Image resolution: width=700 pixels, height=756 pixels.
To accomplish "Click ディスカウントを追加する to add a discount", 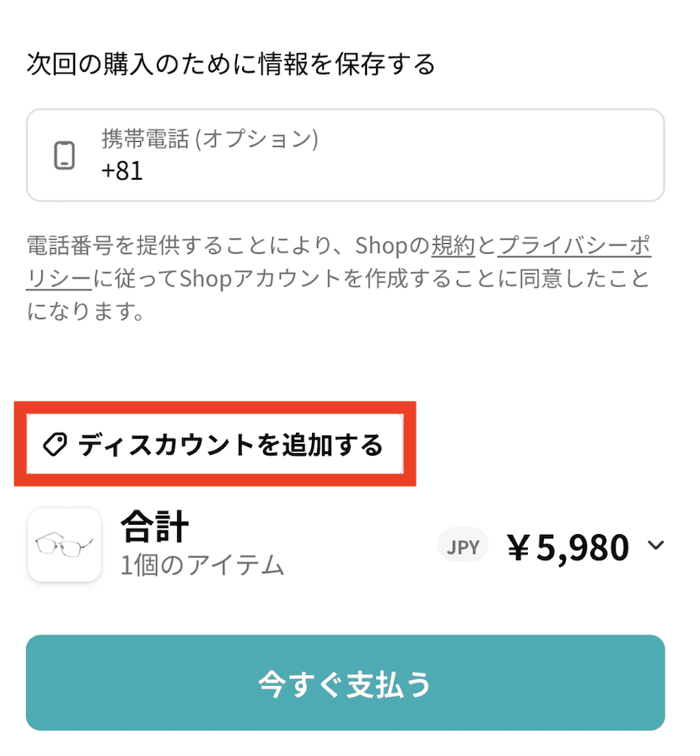I will pos(229,445).
